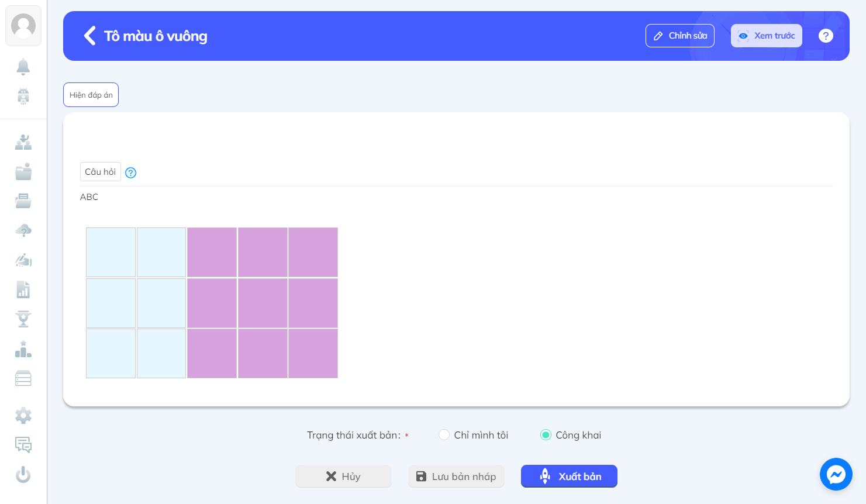866x504 pixels.
Task: Click the cloud question icon in sidebar
Action: [23, 230]
